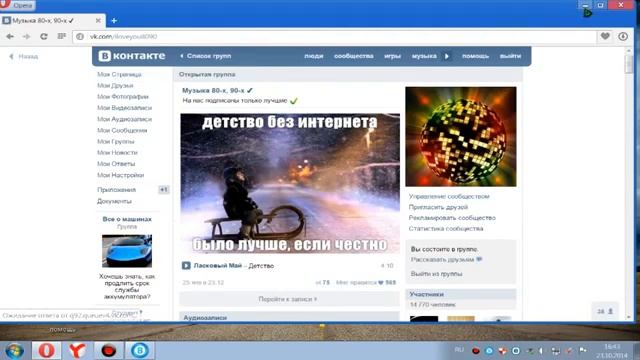The width and height of the screenshot is (640, 360).
Task: Click the address bar URL field
Action: pos(334,36)
